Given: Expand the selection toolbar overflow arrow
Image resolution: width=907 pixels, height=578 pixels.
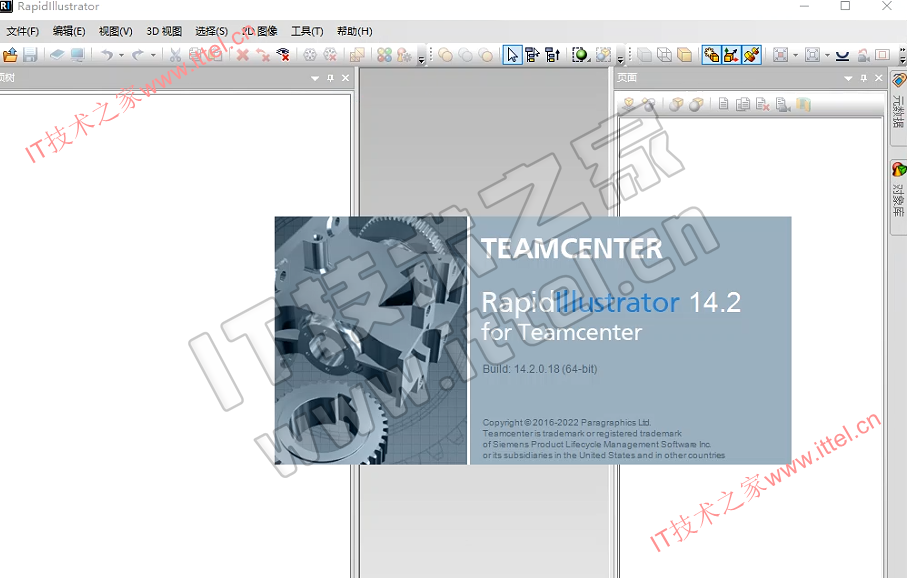Looking at the screenshot, I should click(x=620, y=59).
